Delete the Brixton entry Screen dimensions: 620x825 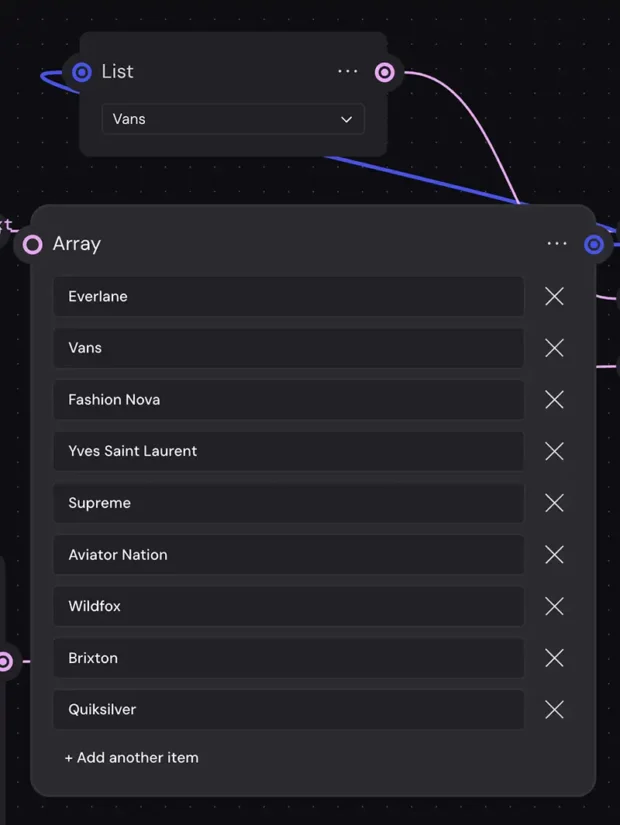click(554, 658)
